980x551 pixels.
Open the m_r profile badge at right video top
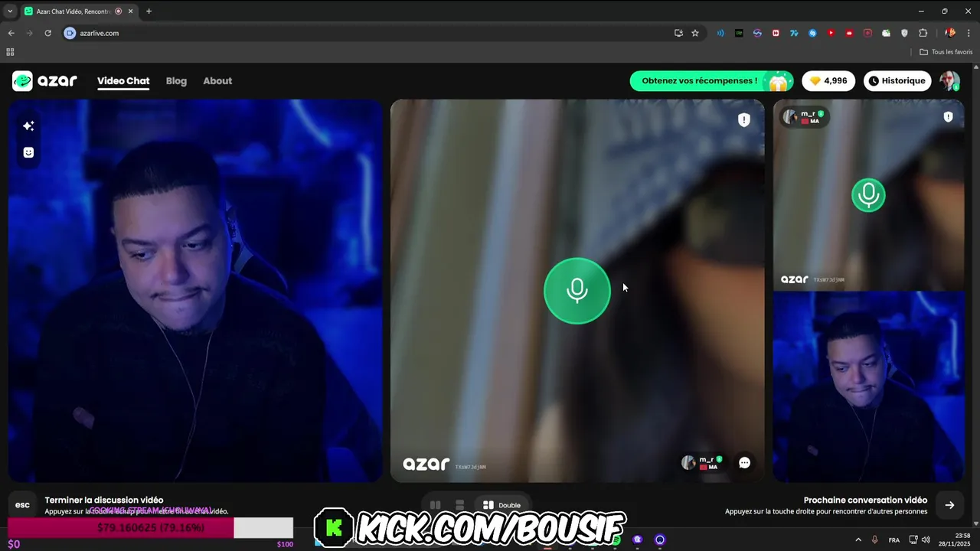803,117
